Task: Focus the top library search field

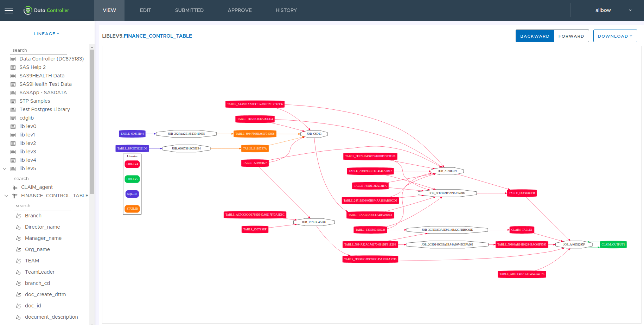Action: [39, 50]
